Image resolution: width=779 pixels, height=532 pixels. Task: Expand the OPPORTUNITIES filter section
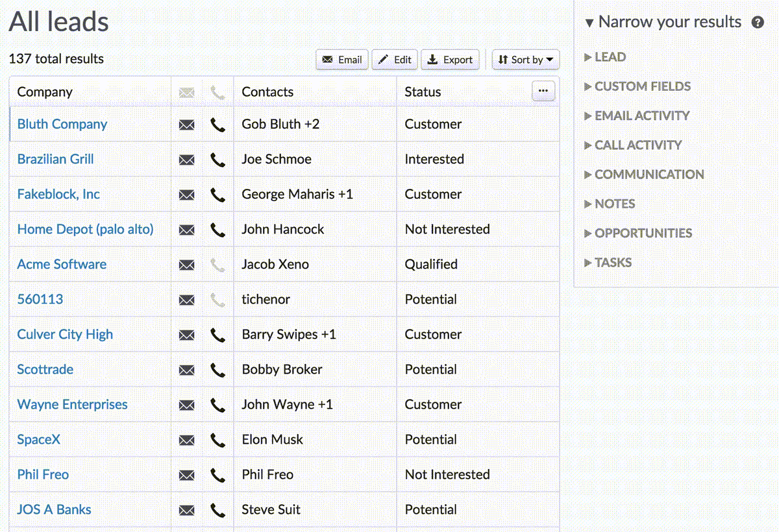(x=638, y=233)
